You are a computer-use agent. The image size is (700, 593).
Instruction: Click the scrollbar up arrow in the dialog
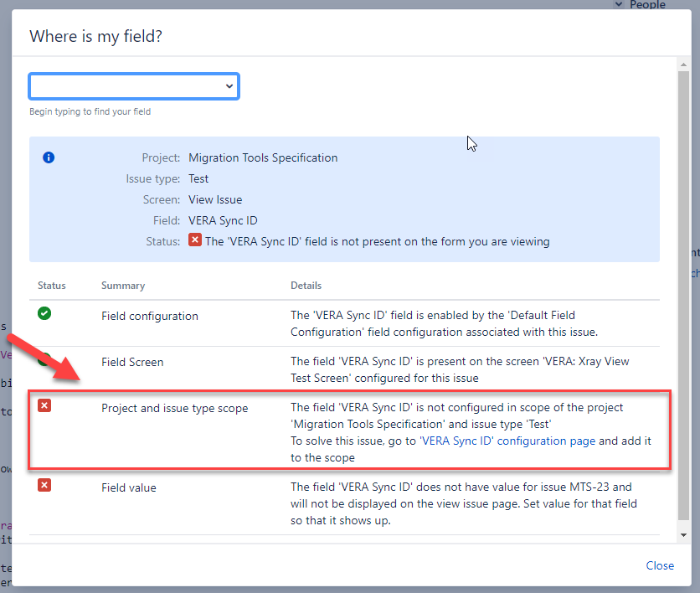[684, 64]
